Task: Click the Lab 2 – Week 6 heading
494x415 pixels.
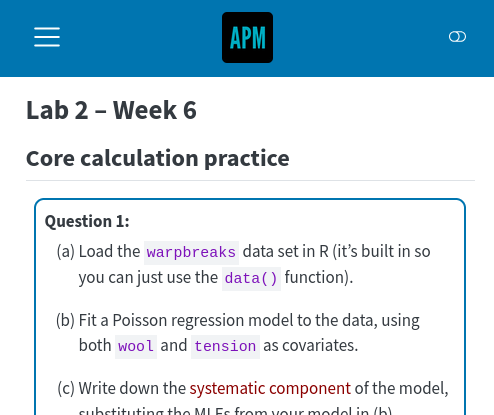Action: coord(111,110)
